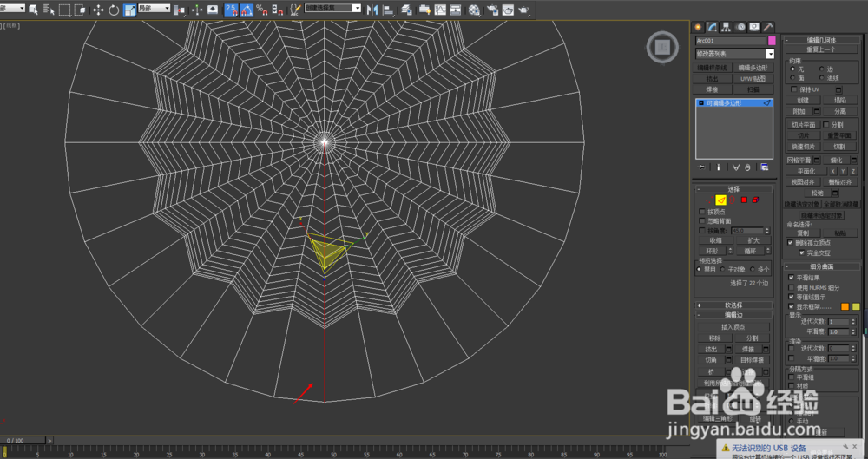Switch to the Utilities hammer tab
Viewport: 868px width, 459px height.
click(768, 27)
